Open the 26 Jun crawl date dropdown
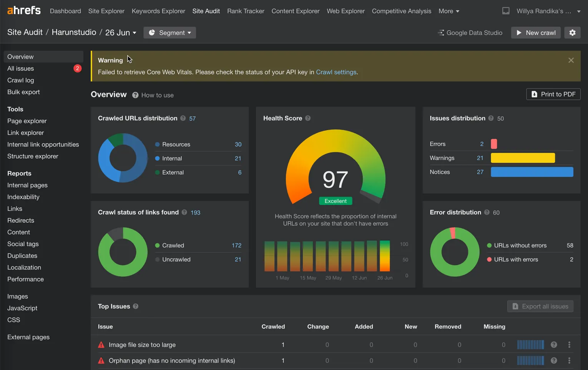Screen dimensions: 588x370 click(121, 33)
